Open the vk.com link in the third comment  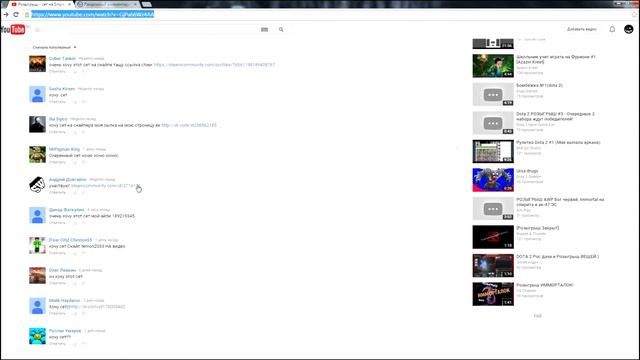189,125
